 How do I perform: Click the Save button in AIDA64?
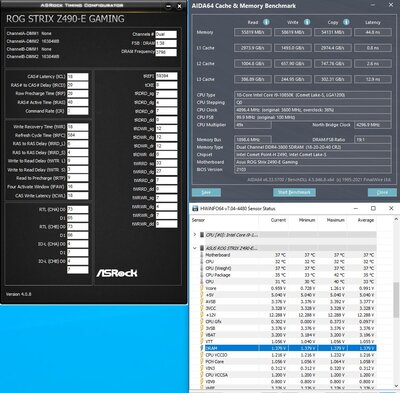(x=206, y=192)
